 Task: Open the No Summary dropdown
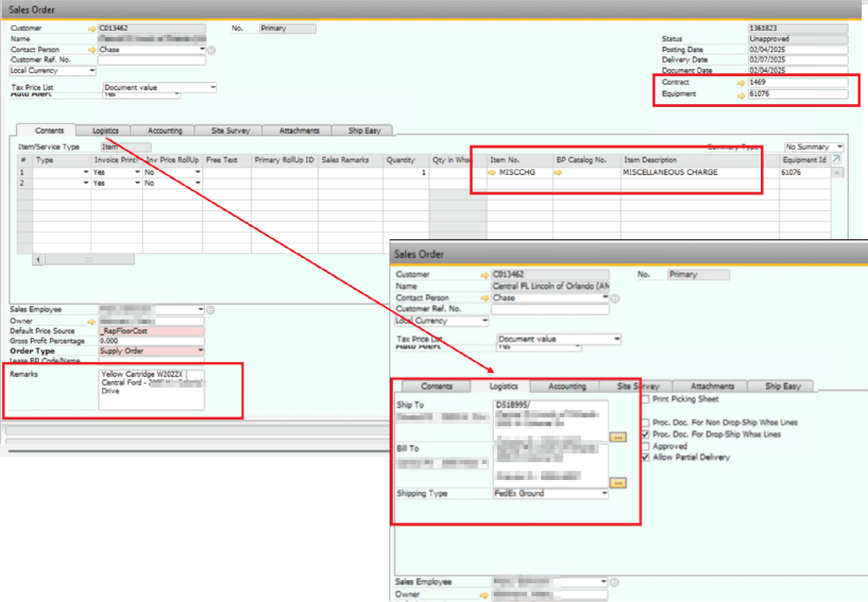[840, 147]
